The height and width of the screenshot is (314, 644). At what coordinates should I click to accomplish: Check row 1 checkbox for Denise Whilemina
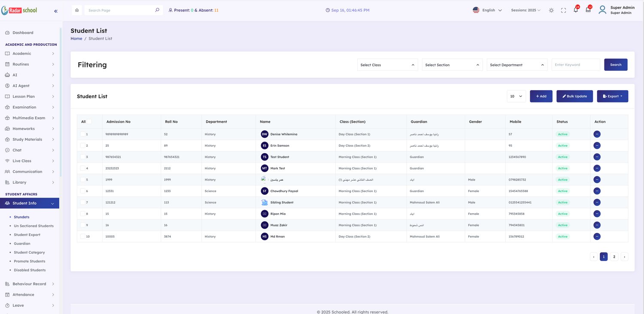[82, 134]
